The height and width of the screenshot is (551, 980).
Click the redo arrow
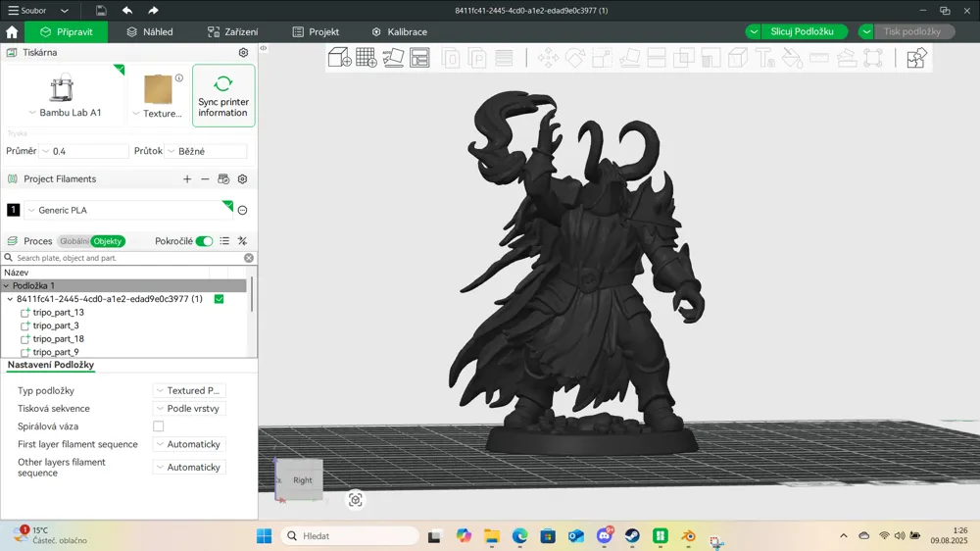(x=153, y=10)
